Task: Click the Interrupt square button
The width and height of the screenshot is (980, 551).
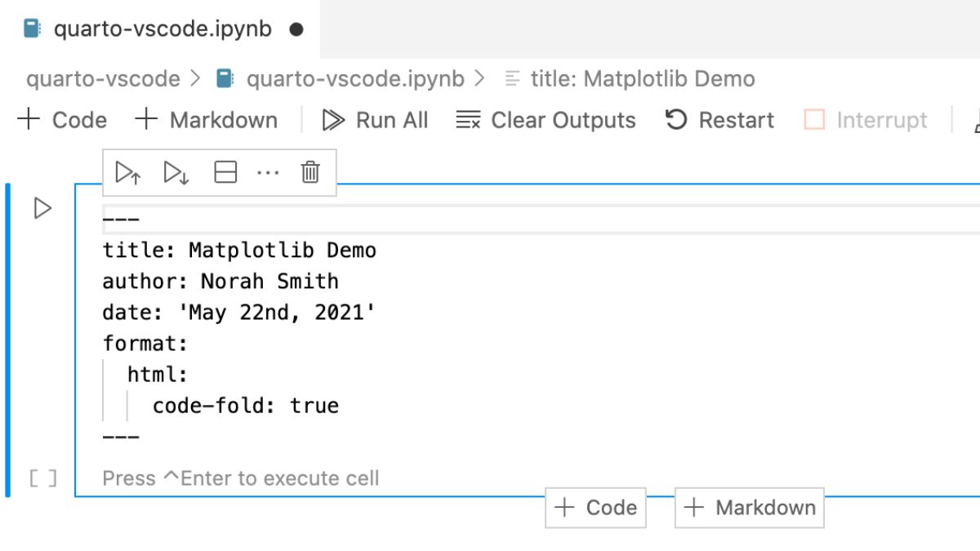Action: point(814,121)
